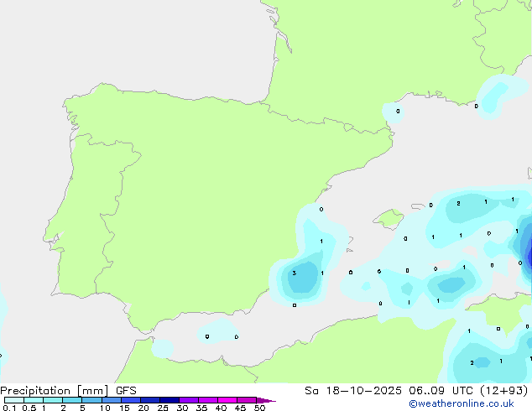Click the "0.1" legend scale label
Screen dimensions: 532x411
click(9, 408)
